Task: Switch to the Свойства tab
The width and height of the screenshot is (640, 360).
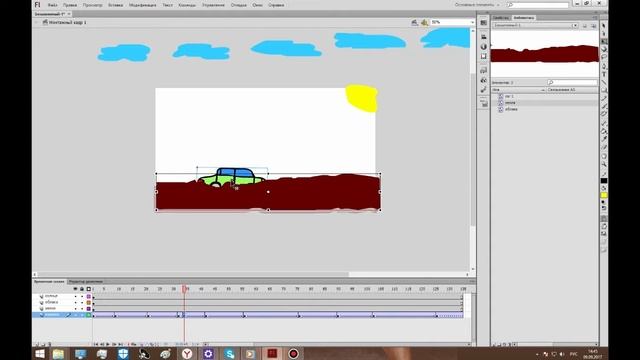Action: (501, 18)
